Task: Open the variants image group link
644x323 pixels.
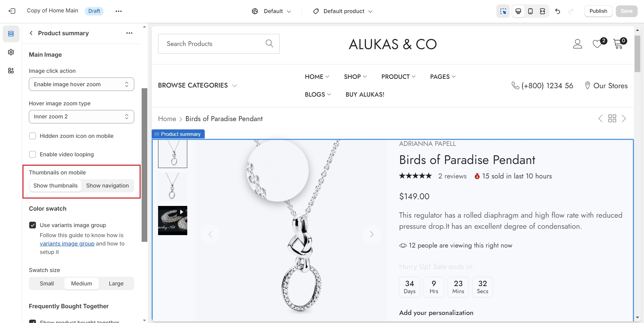Action: 67,244
